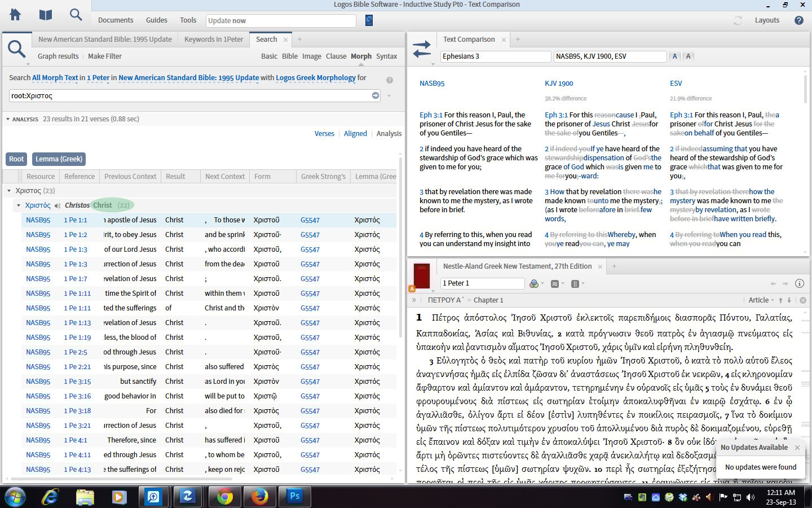
Task: Toggle the first A display button in Text Comparison
Action: pyautogui.click(x=674, y=56)
